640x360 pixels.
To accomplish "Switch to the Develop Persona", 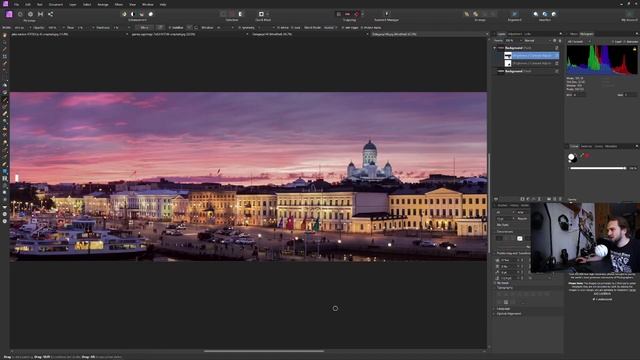I will 30,14.
